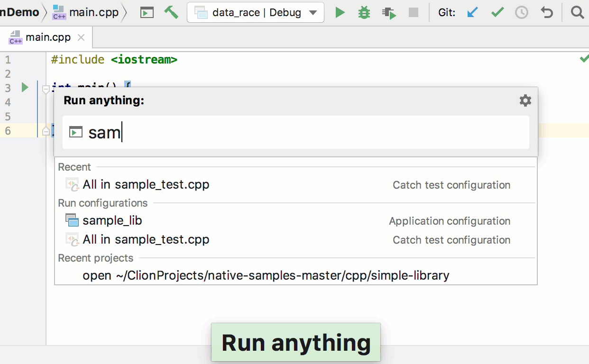589x364 pixels.
Task: Open Run anything settings gear
Action: (x=525, y=100)
